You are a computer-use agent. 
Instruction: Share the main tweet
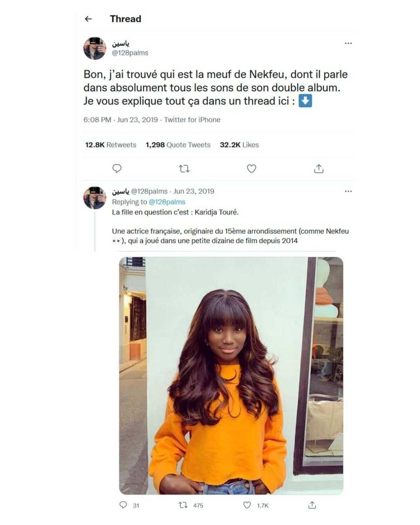[319, 169]
